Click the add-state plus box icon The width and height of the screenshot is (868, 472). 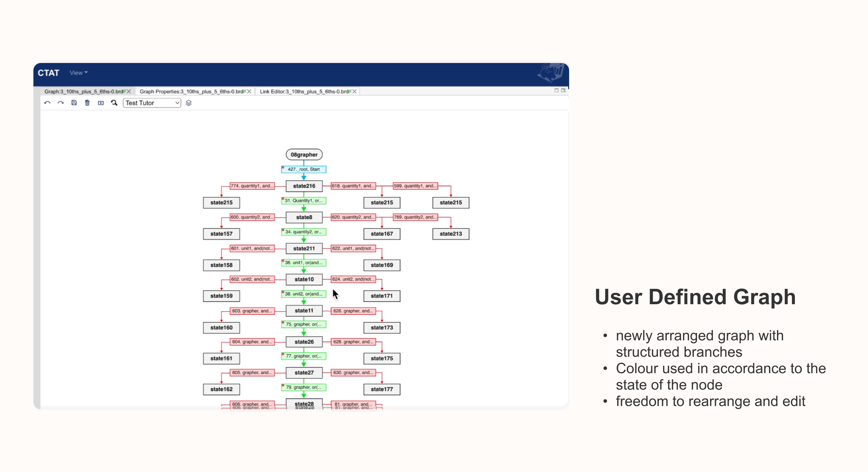(x=101, y=103)
